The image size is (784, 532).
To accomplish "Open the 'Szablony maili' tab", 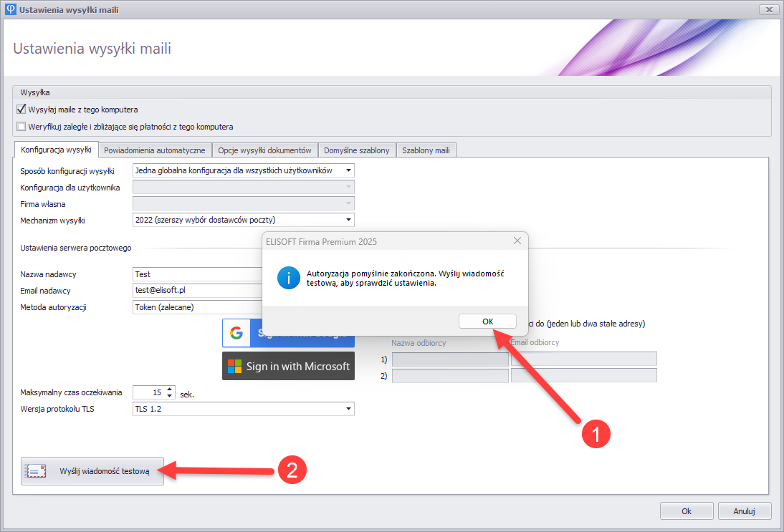I will [426, 150].
